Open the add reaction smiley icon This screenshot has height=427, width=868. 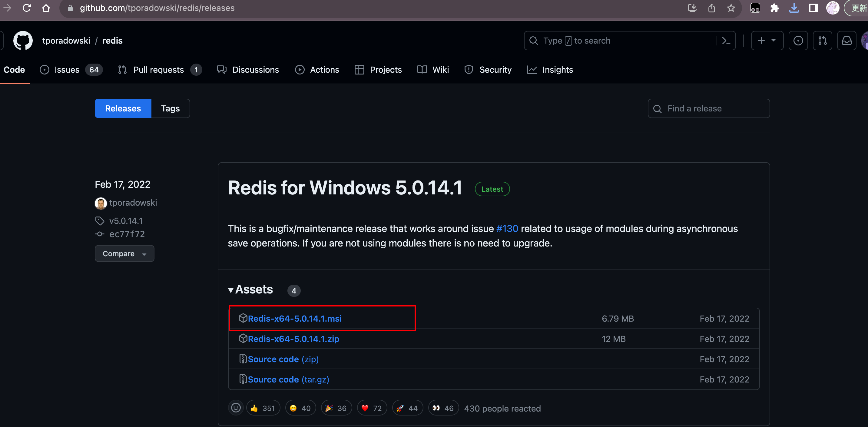(x=236, y=408)
